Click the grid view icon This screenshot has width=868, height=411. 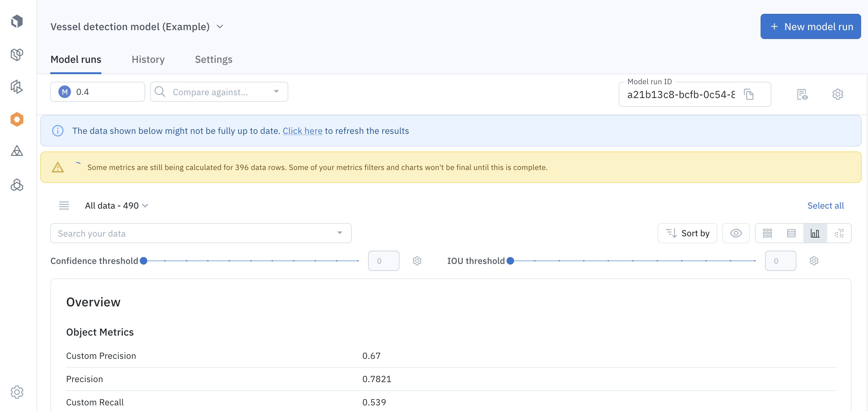[x=768, y=233]
